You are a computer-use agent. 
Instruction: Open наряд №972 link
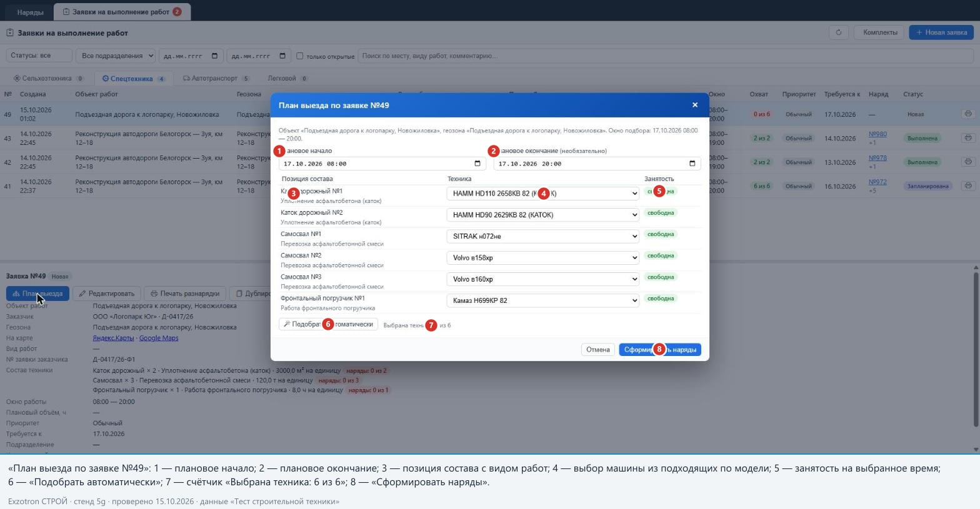click(x=877, y=182)
